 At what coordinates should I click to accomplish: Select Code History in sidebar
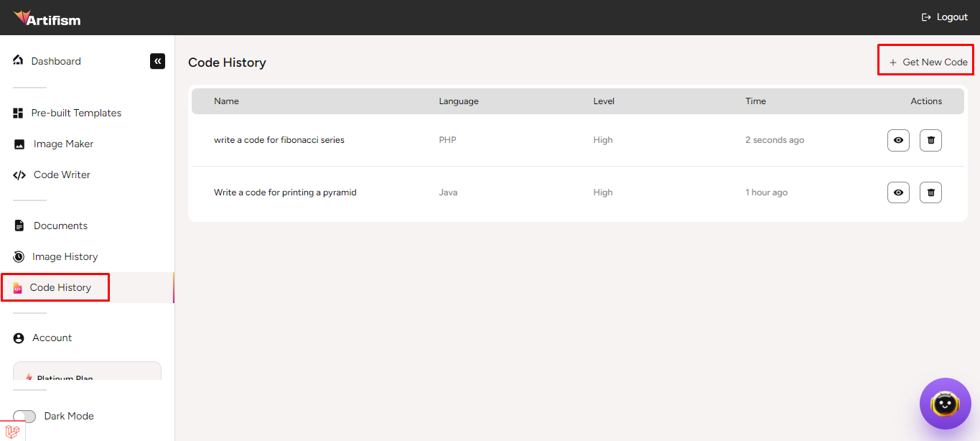[60, 287]
